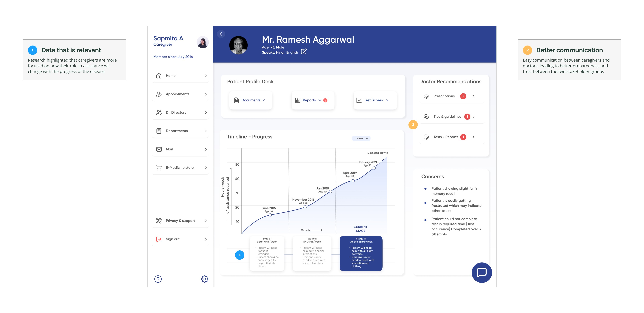Click the edit pencil icon next to languages

[304, 52]
